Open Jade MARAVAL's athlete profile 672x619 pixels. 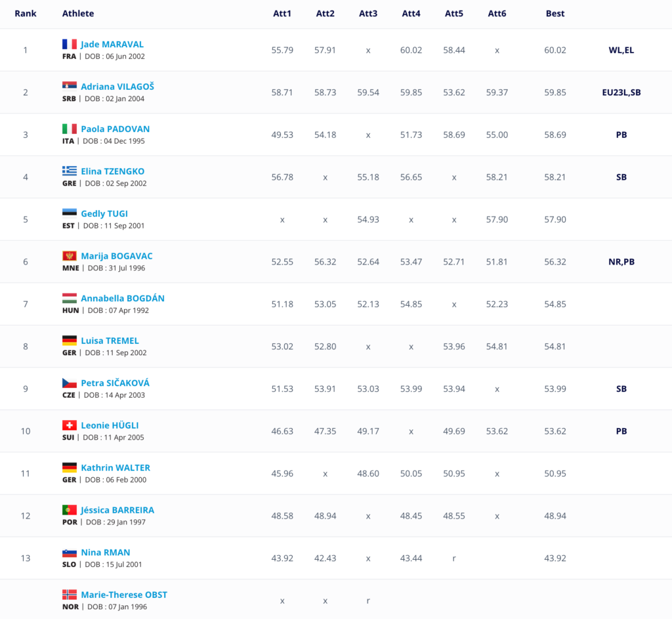click(x=112, y=44)
